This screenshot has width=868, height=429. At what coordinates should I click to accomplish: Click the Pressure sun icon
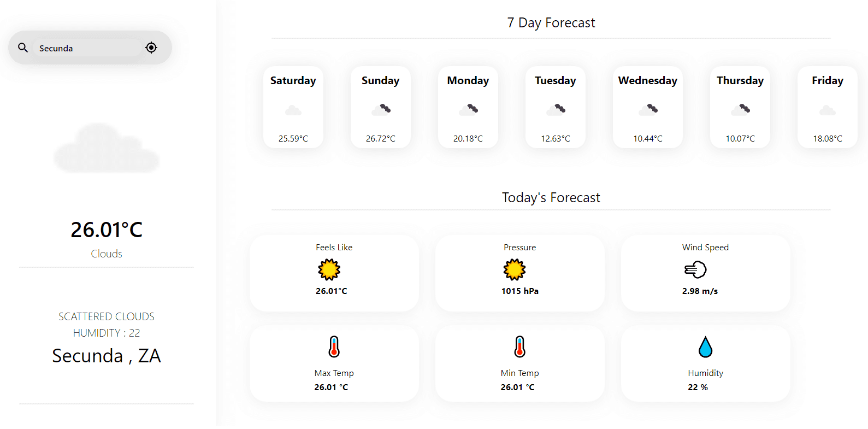[515, 269]
